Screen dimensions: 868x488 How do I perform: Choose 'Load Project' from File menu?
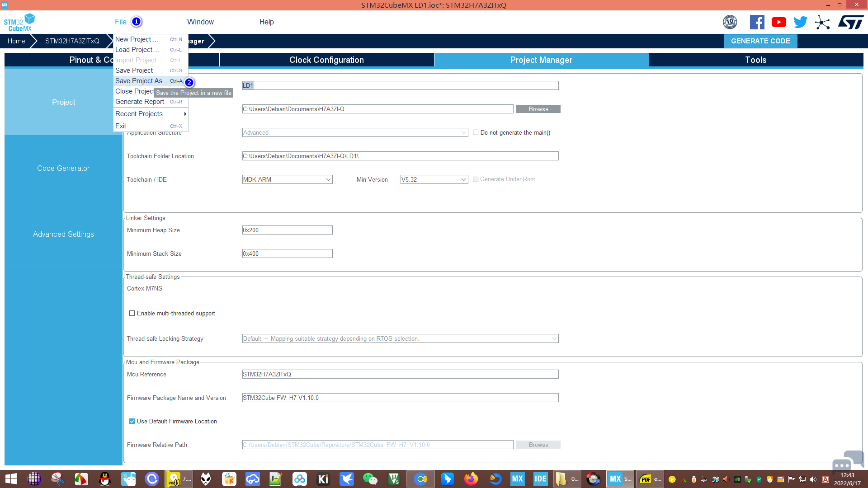pyautogui.click(x=151, y=50)
